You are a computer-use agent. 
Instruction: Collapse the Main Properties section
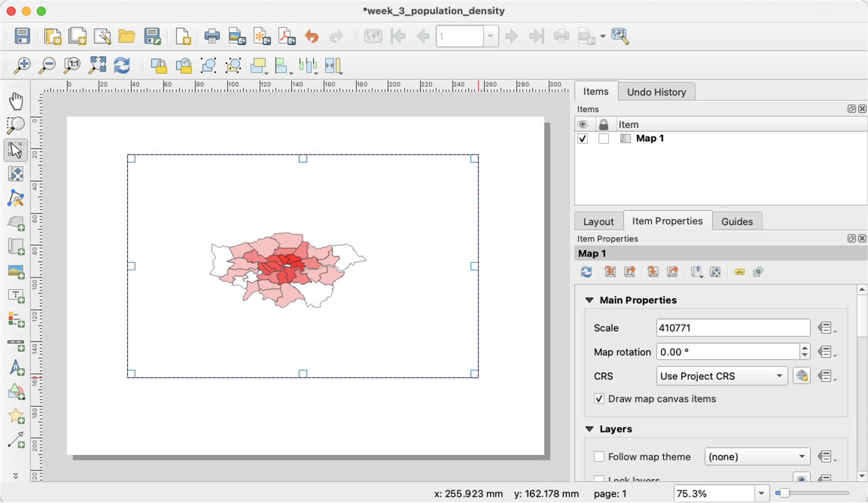(x=589, y=300)
